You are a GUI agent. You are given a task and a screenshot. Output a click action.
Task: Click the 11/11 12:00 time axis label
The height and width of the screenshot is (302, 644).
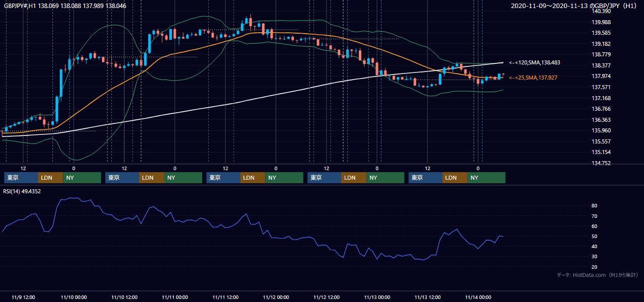[225, 297]
